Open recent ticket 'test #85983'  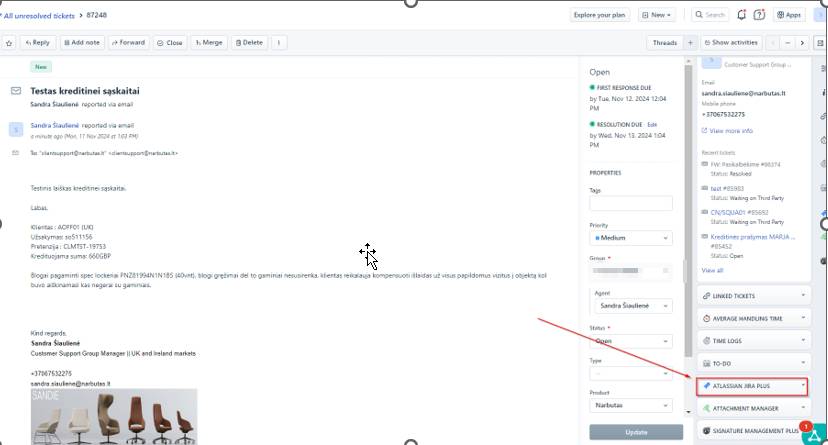pos(727,188)
